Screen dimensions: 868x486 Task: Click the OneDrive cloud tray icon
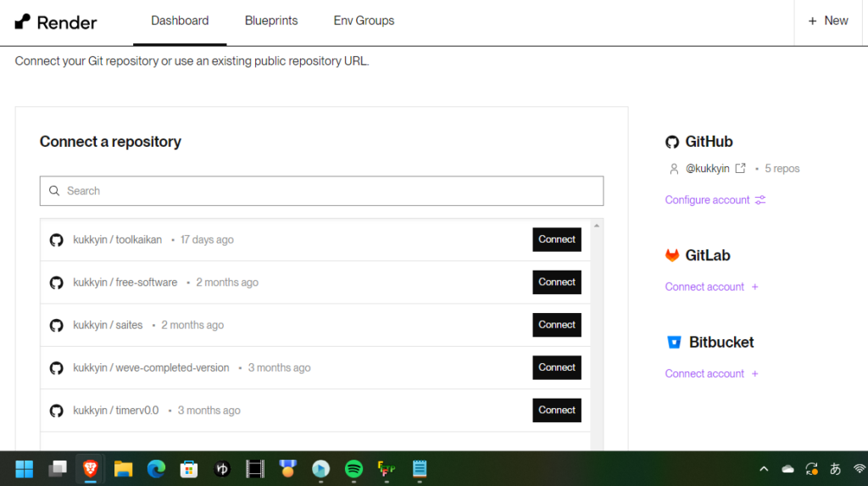(x=787, y=469)
